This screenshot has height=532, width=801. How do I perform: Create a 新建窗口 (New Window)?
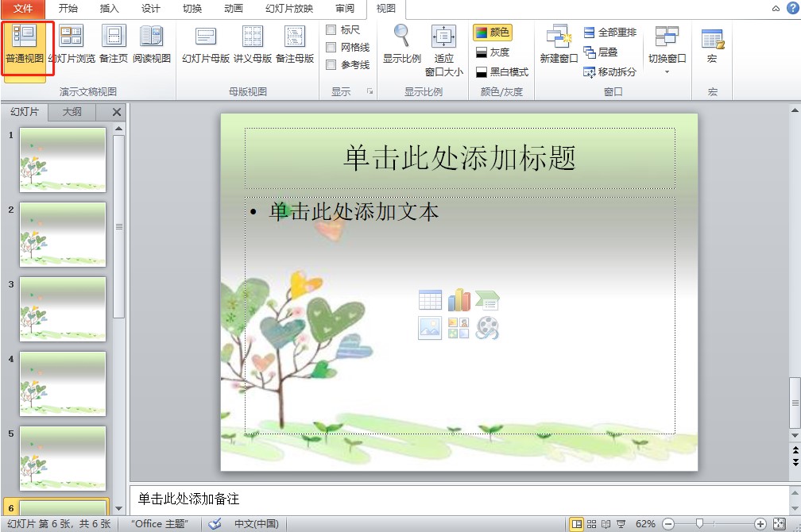point(559,44)
